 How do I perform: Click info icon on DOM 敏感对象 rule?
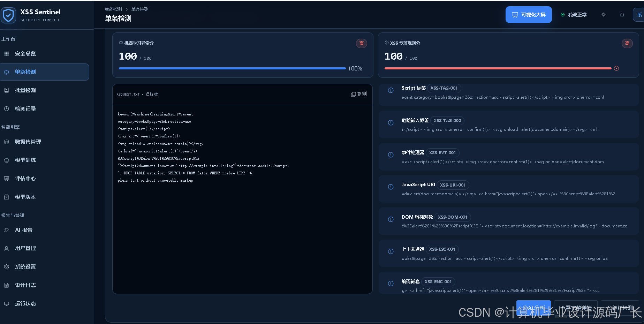391,219
